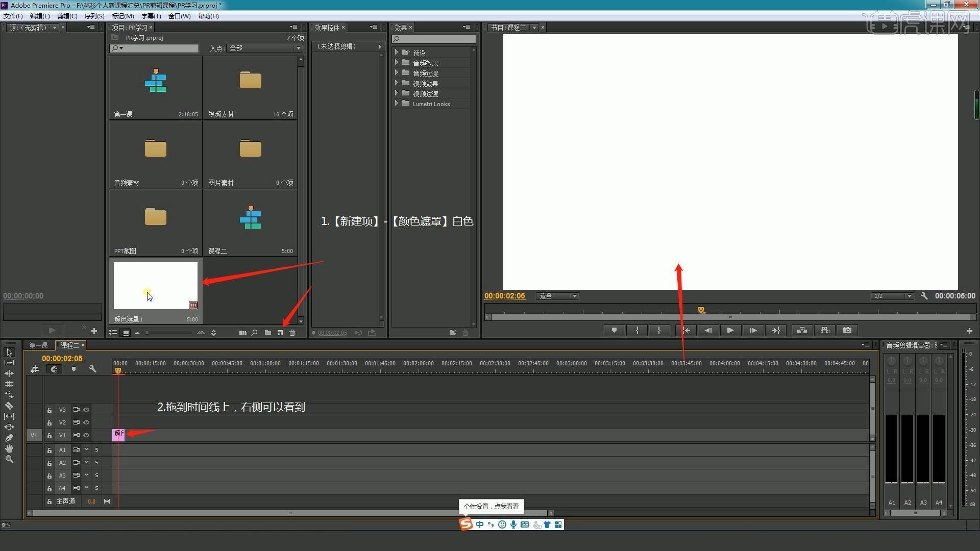
Task: Open the 入点 全部 dropdown
Action: [x=265, y=48]
